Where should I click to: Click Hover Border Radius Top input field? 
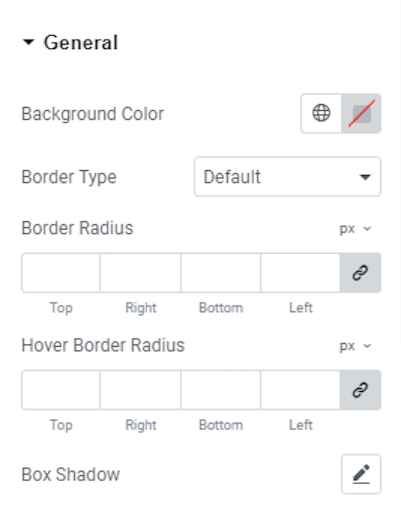61,390
